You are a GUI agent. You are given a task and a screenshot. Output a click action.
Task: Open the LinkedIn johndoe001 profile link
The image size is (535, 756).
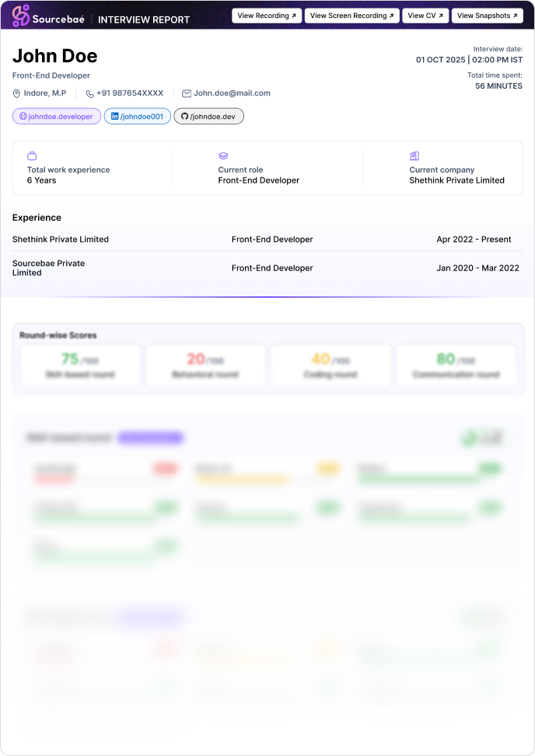point(138,117)
